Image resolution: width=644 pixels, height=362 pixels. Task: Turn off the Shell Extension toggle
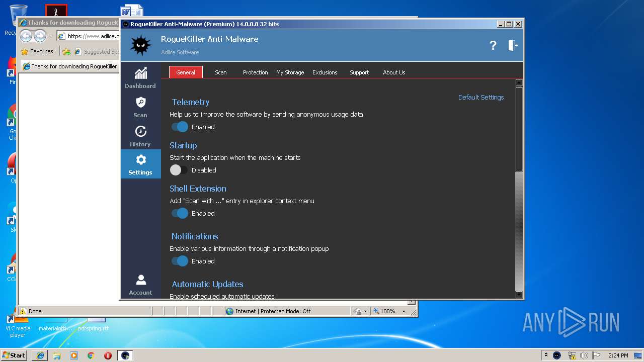[179, 213]
